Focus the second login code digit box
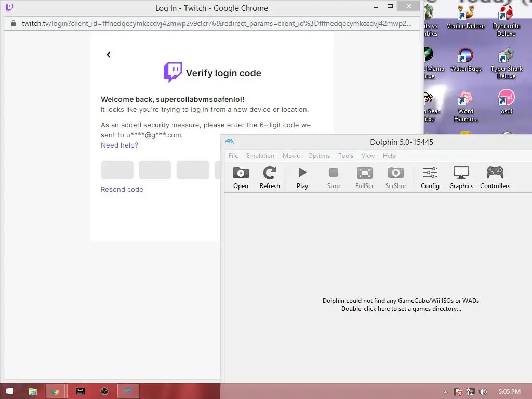The height and width of the screenshot is (399, 532). [x=155, y=170]
